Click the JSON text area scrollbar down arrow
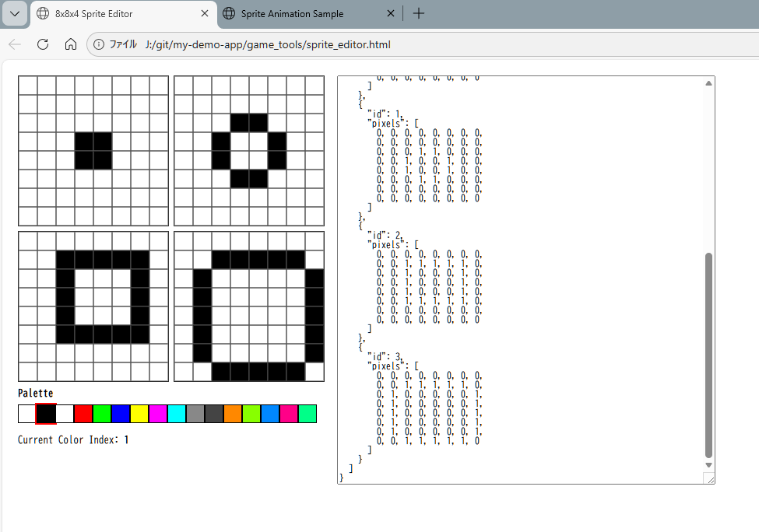 tap(708, 465)
